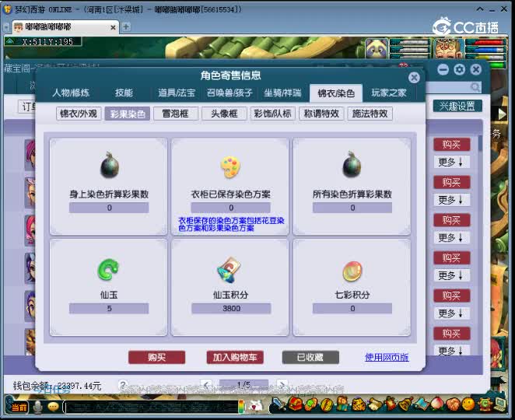Click the white pet face icon beside chat bar

point(254,407)
